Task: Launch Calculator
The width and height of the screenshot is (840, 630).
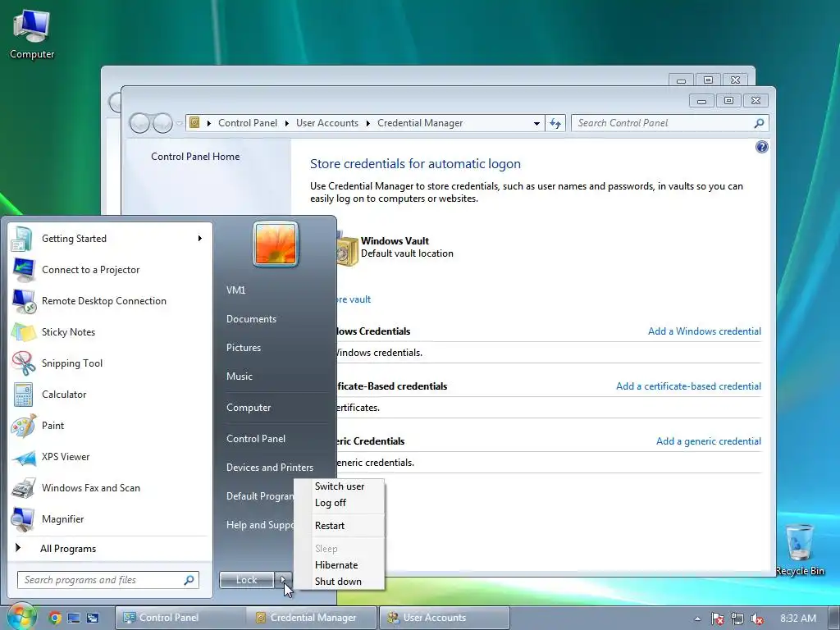Action: pos(110,395)
